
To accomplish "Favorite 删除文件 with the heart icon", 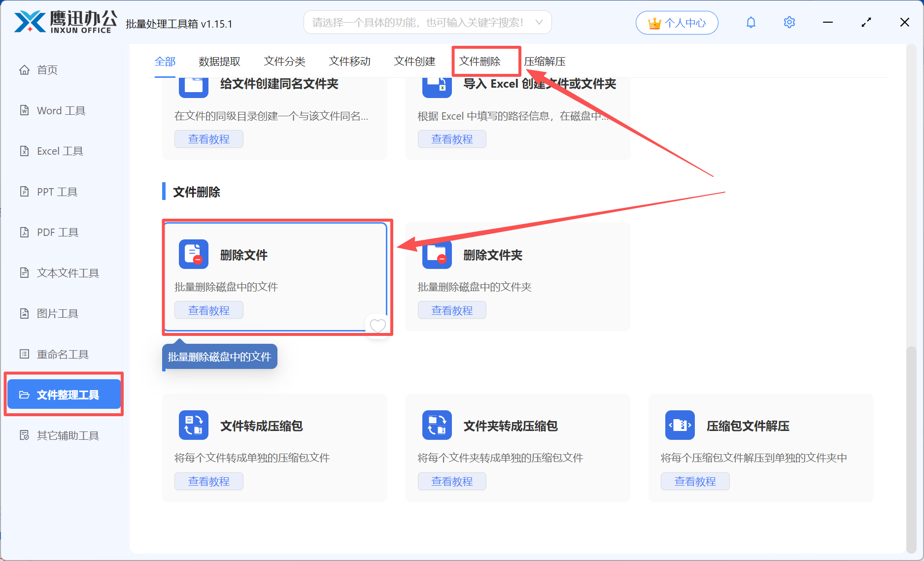I will [x=378, y=326].
